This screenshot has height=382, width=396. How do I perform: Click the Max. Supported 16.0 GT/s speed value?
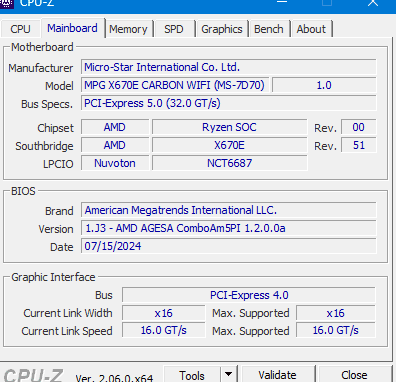pos(336,330)
